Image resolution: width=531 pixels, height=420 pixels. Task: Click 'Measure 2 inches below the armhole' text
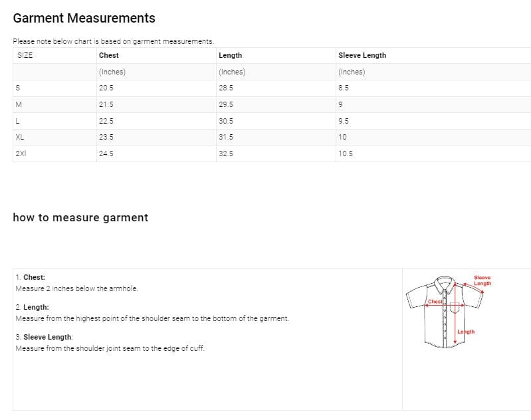tap(76, 288)
